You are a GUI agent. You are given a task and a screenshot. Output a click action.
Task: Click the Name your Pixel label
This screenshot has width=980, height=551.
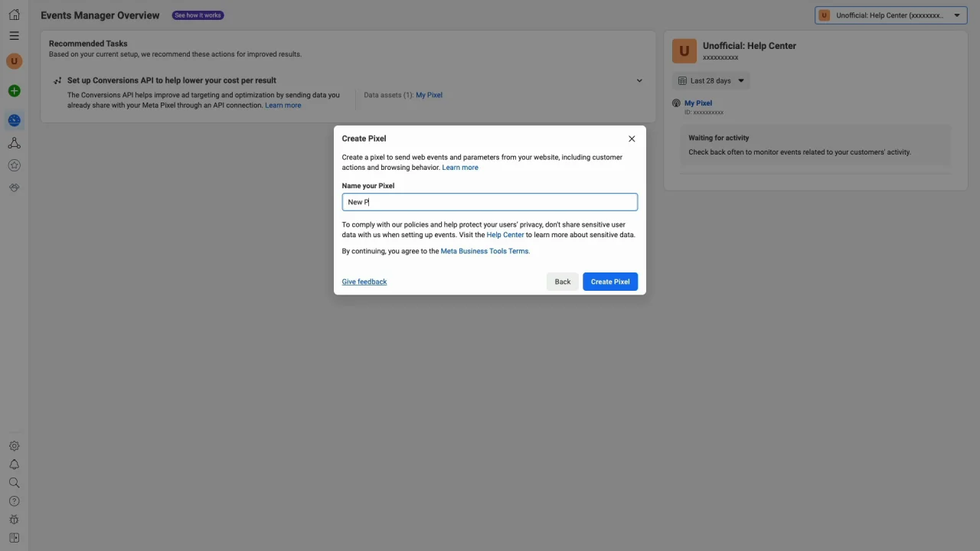click(x=368, y=186)
